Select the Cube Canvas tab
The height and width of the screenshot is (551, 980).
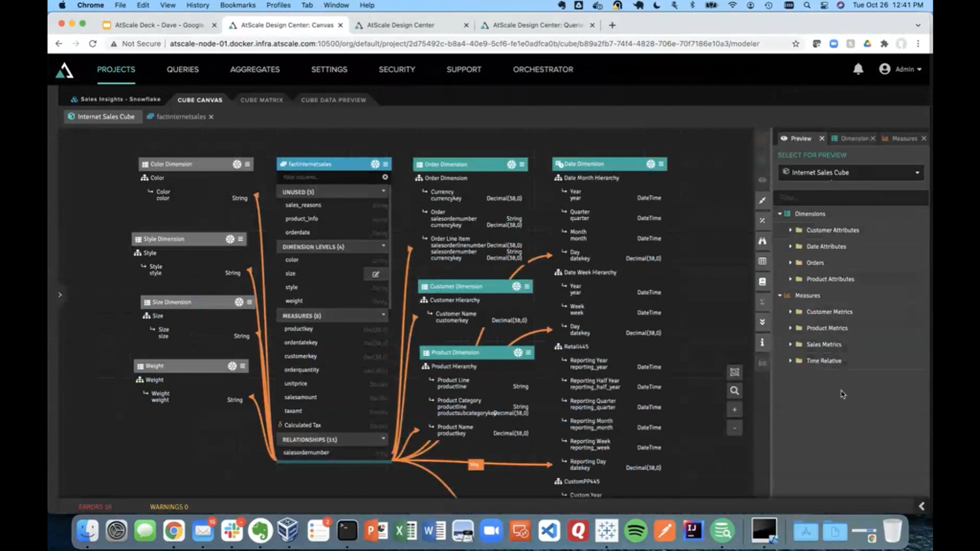pyautogui.click(x=199, y=99)
